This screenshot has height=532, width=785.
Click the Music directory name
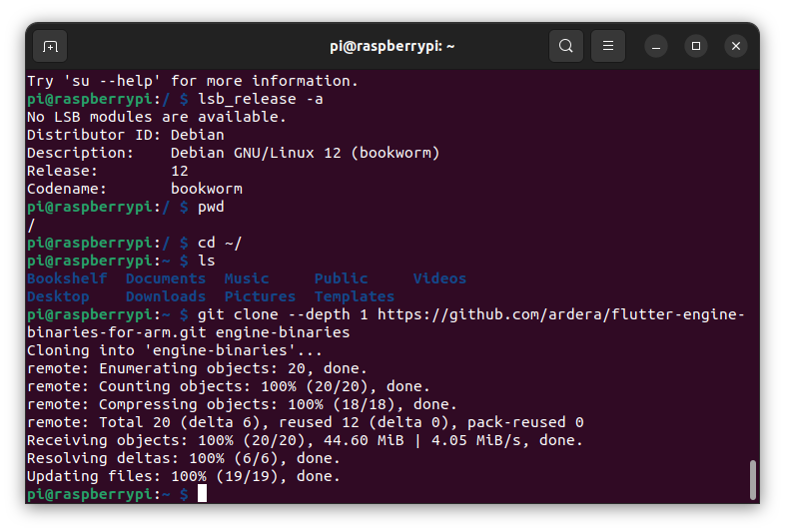tap(247, 278)
